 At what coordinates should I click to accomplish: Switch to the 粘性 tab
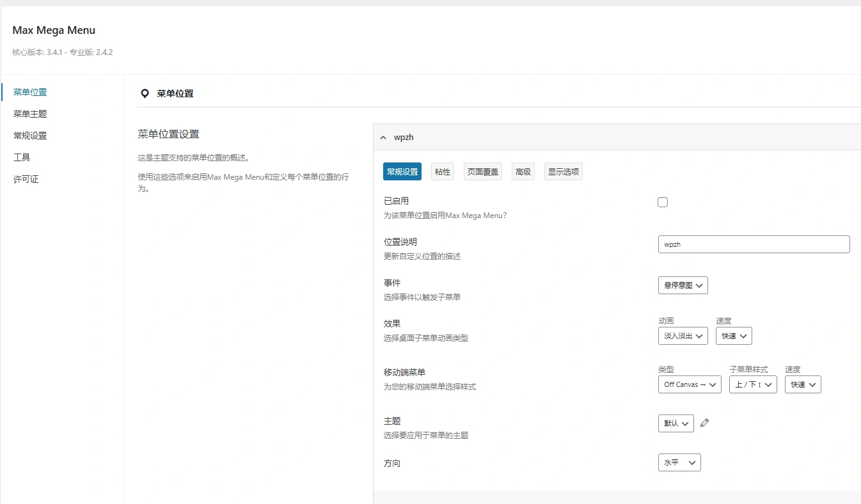click(x=442, y=171)
